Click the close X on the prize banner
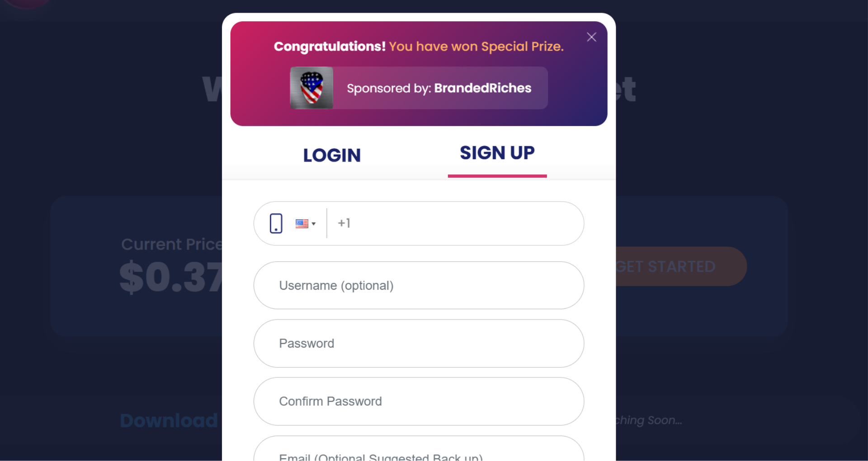 pos(591,37)
